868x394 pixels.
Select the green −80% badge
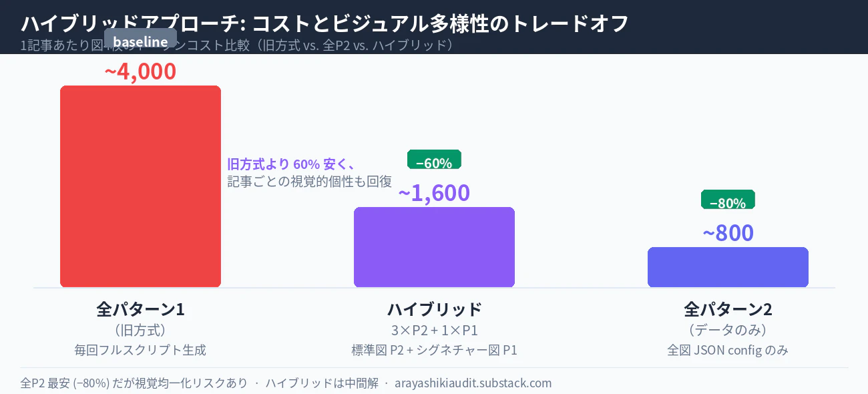(728, 202)
